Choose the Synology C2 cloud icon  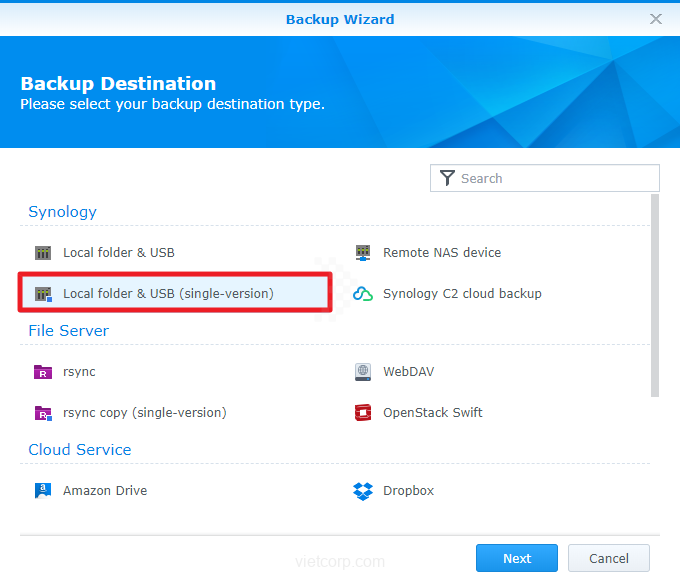coord(363,294)
